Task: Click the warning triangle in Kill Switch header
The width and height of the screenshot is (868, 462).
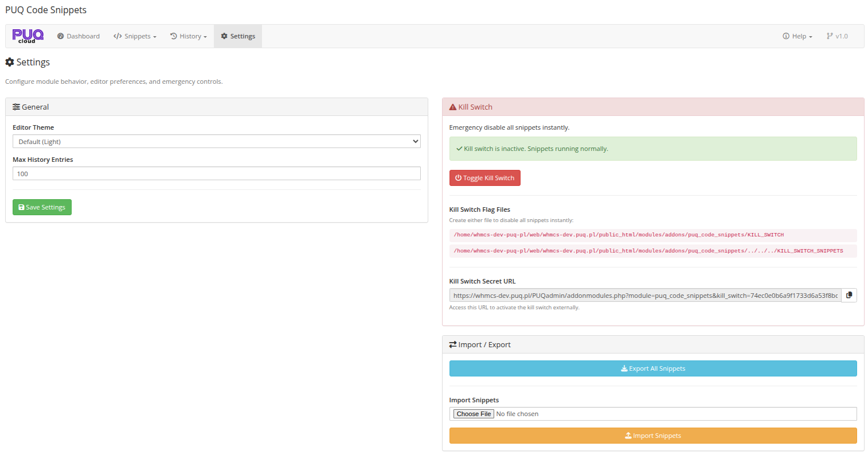Action: tap(452, 107)
